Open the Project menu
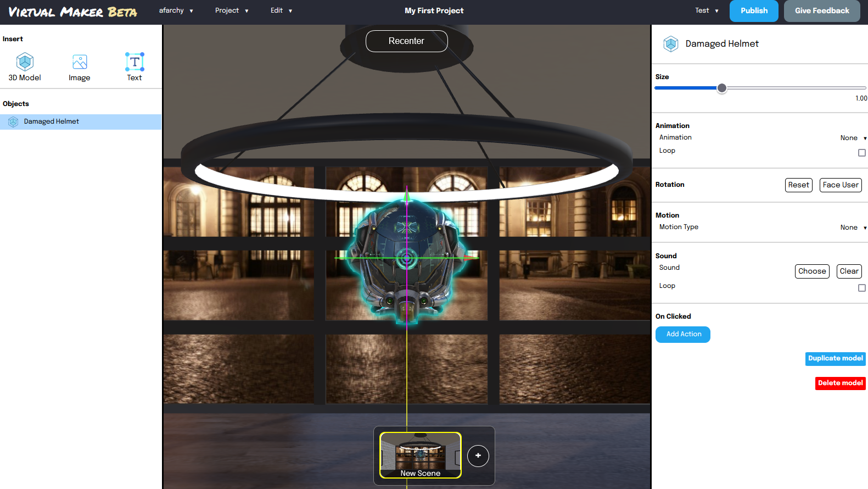The image size is (868, 489). click(x=232, y=10)
